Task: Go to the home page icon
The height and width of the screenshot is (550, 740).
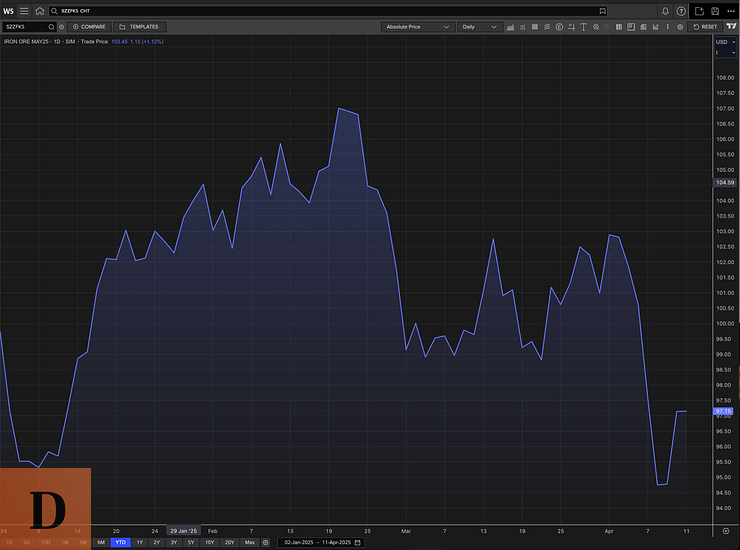Action: 40,10
